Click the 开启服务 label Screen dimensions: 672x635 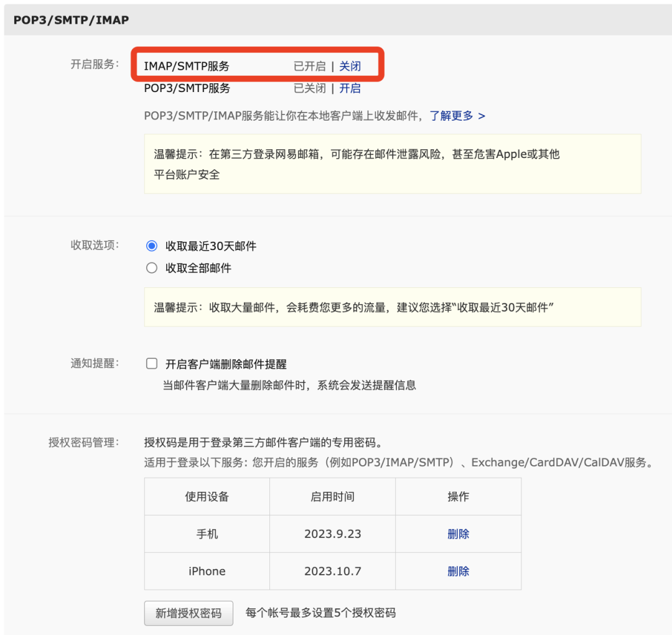pos(95,64)
